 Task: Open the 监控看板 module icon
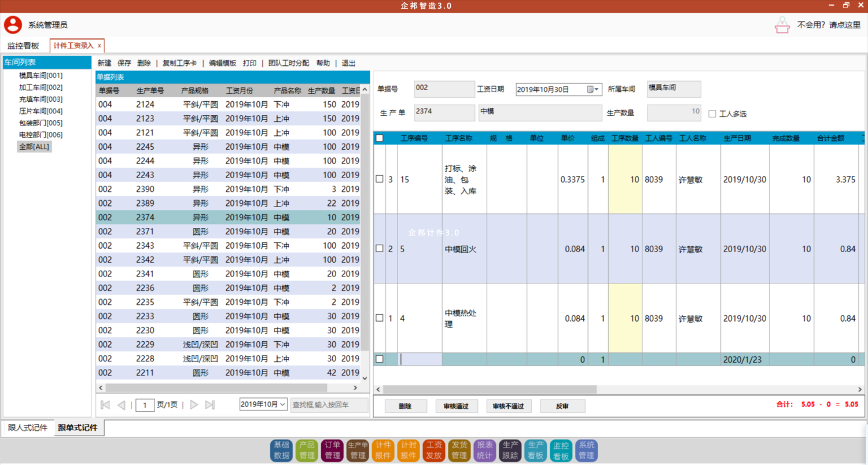(x=561, y=451)
